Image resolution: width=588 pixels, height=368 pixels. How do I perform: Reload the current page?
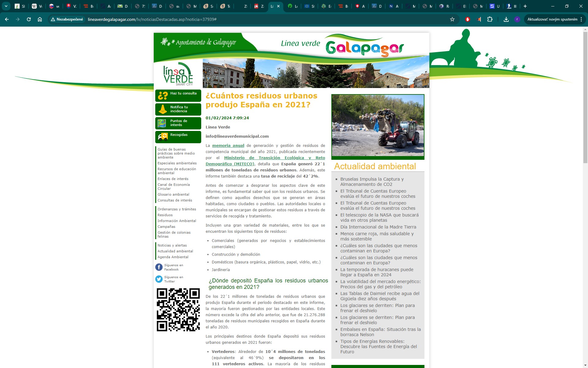pyautogui.click(x=29, y=19)
